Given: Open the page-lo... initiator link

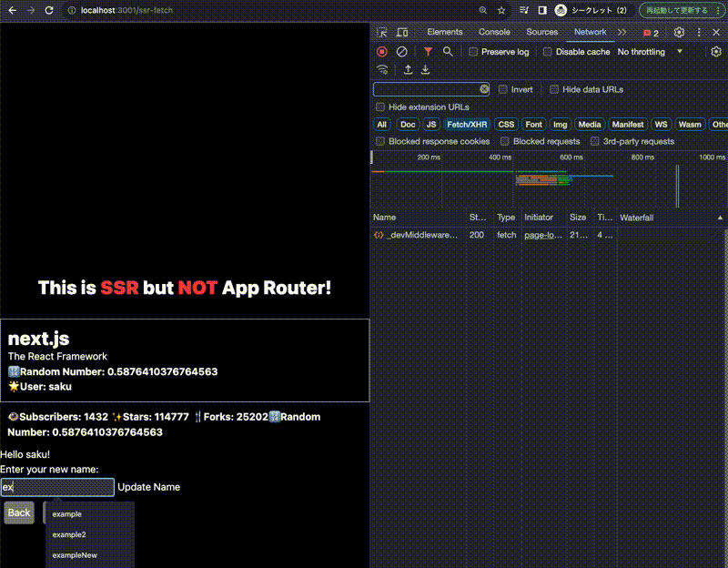Looking at the screenshot, I should [x=543, y=235].
